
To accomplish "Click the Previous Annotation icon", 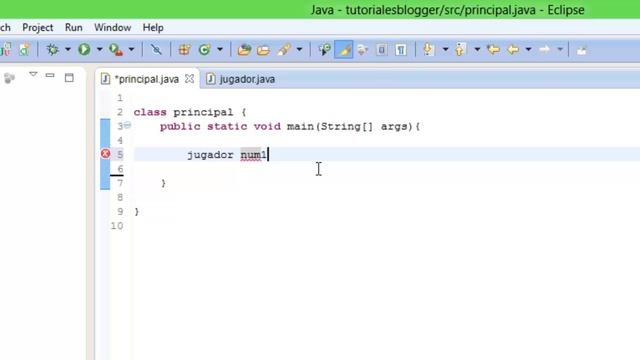I will click(460, 50).
